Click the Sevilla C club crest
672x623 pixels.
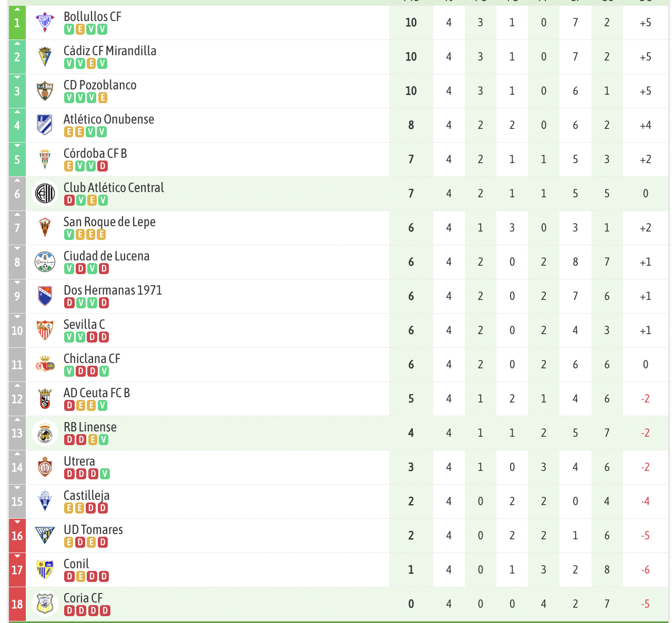pyautogui.click(x=45, y=330)
